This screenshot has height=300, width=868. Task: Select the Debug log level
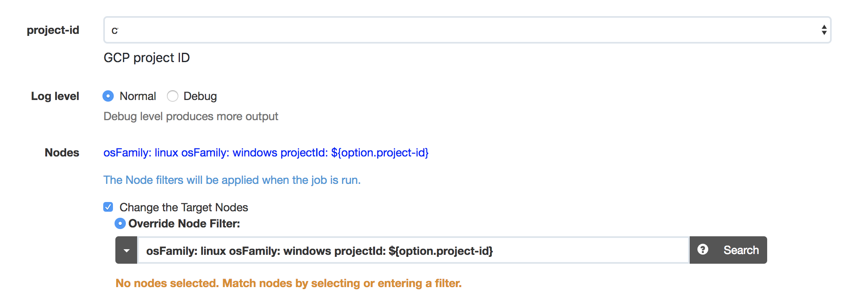[x=173, y=96]
